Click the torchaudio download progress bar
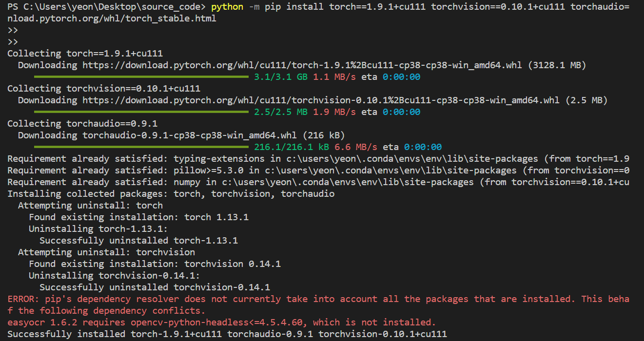This screenshot has height=341, width=644. tap(141, 147)
